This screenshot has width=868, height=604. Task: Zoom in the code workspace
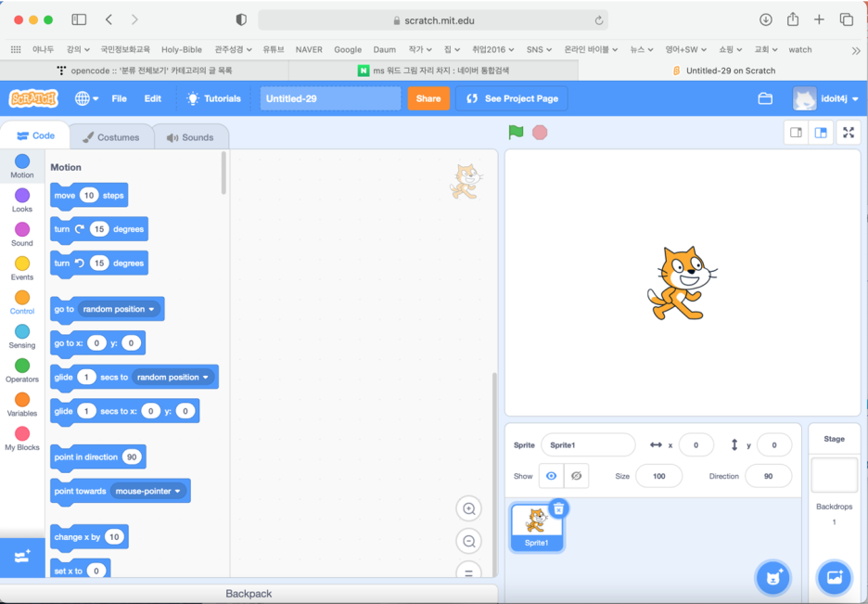(x=469, y=508)
